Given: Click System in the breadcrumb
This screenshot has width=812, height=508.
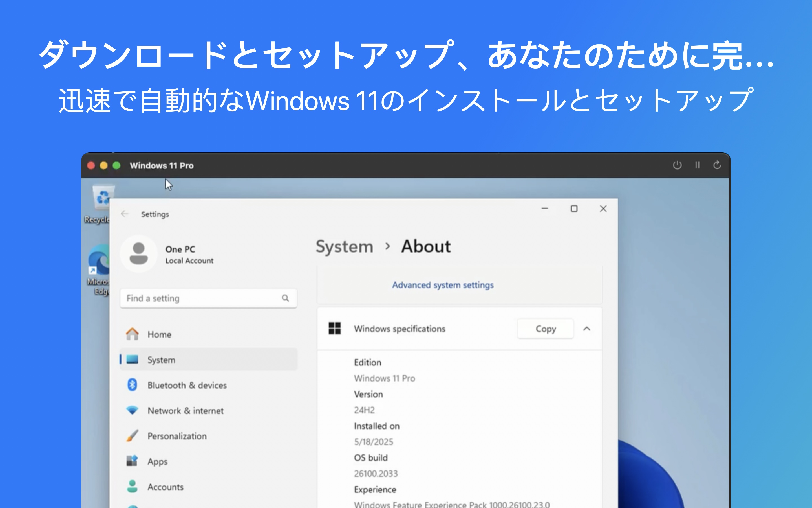Looking at the screenshot, I should click(x=344, y=247).
